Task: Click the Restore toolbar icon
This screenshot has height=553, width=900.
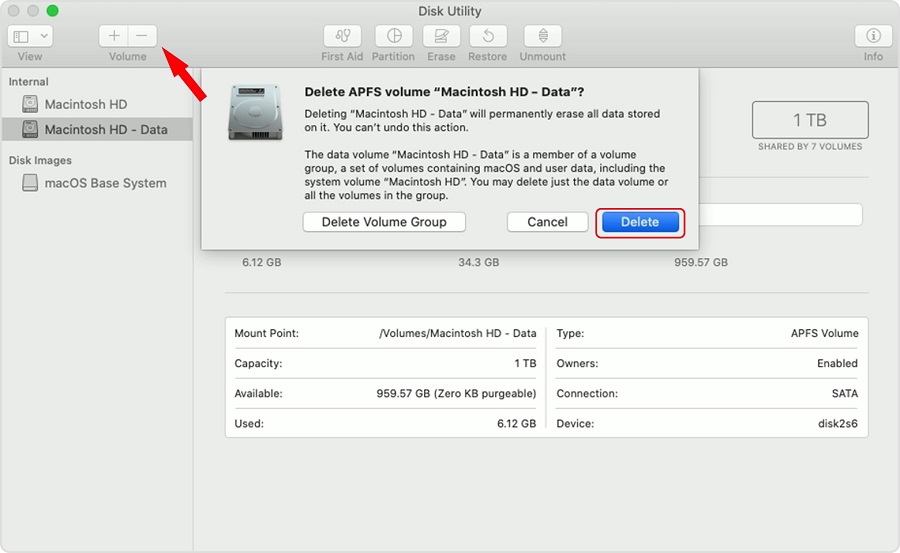Action: click(488, 36)
